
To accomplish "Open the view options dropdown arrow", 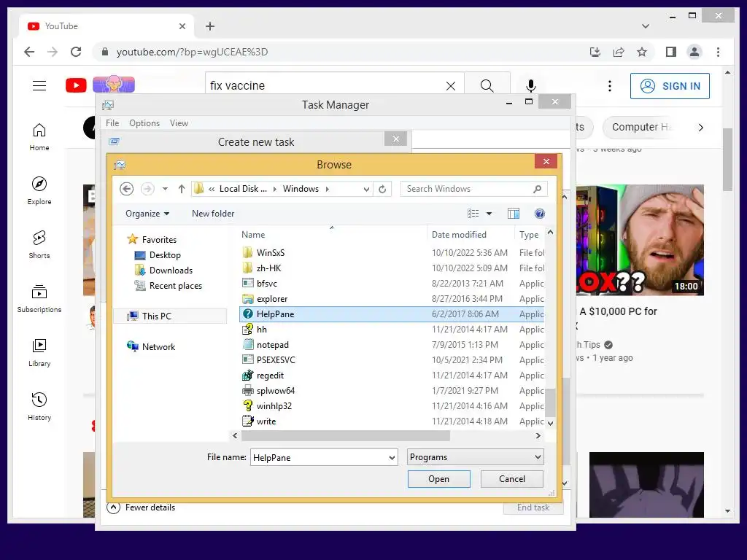I will [x=489, y=214].
